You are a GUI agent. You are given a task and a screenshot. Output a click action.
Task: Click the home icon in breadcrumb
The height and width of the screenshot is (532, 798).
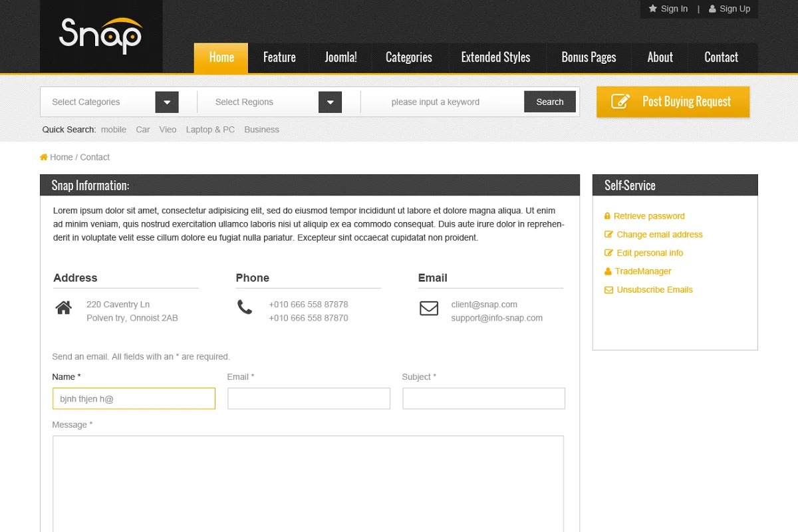[44, 158]
